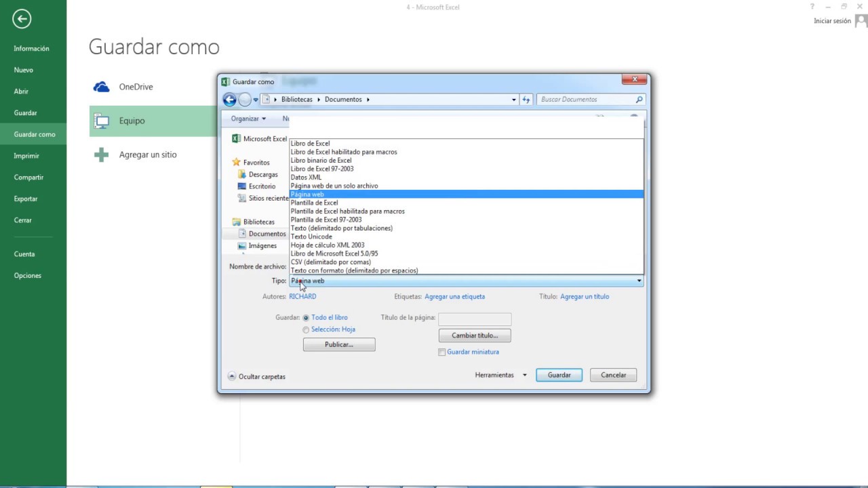Open the recent locations arrow beside navigation buttons
The height and width of the screenshot is (488, 868).
256,100
